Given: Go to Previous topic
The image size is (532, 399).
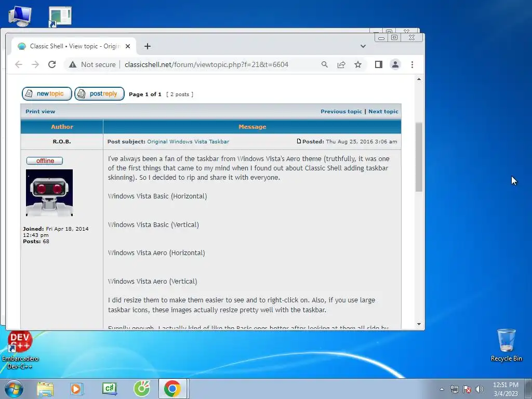Looking at the screenshot, I should coord(341,111).
